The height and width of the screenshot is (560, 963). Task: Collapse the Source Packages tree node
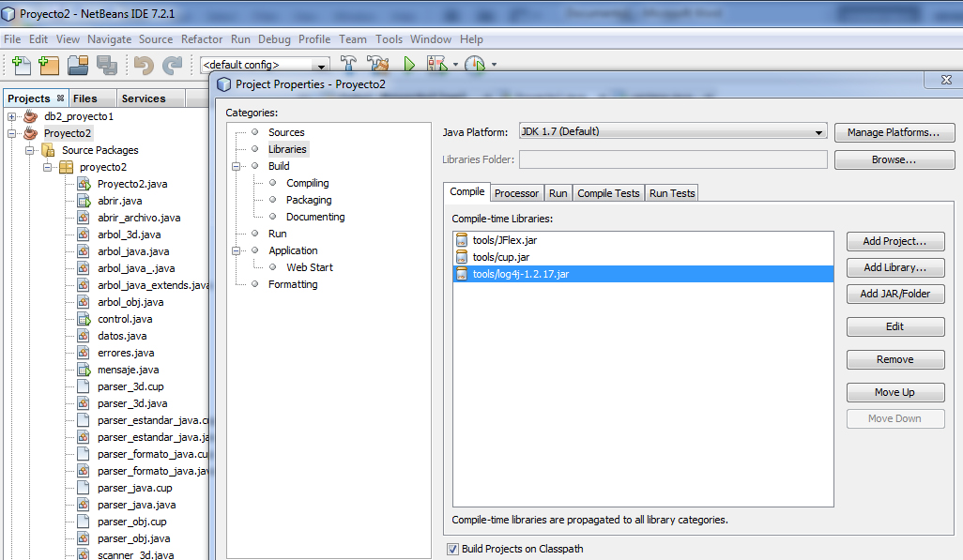click(x=30, y=150)
